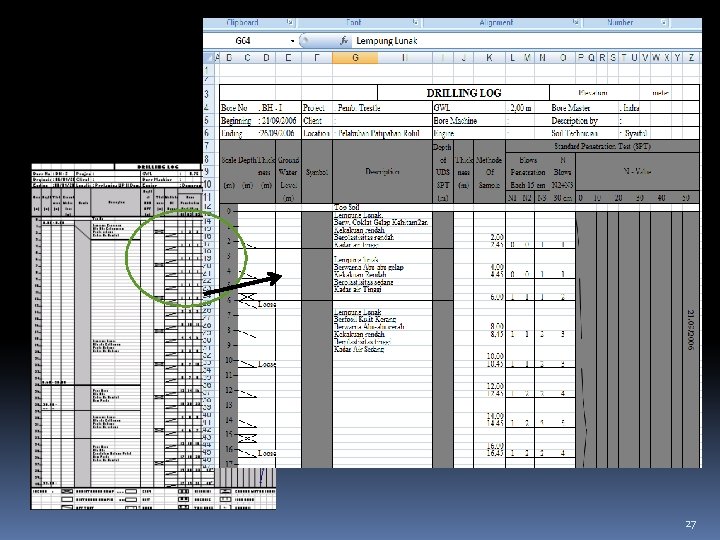Click the N - Value heading cell
The image size is (720, 540).
point(637,171)
